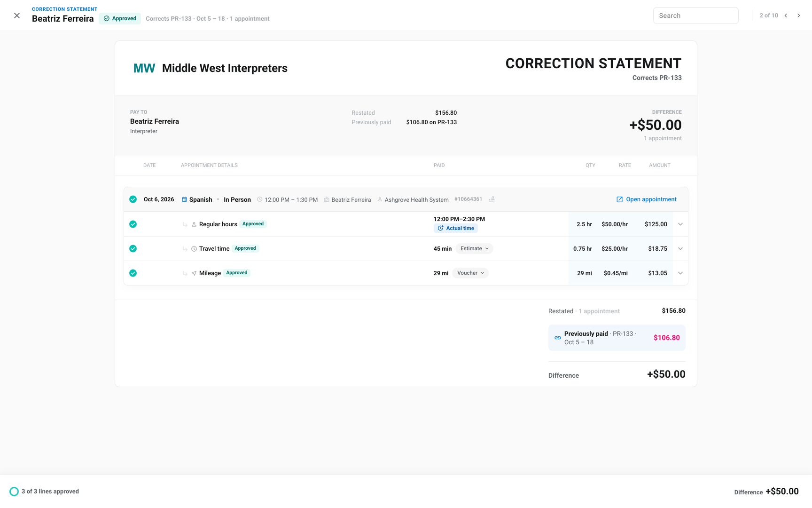Screen dimensions: 812x508
Task: Click the interpreter icon beside Beatriz Ferreira
Action: (x=327, y=199)
